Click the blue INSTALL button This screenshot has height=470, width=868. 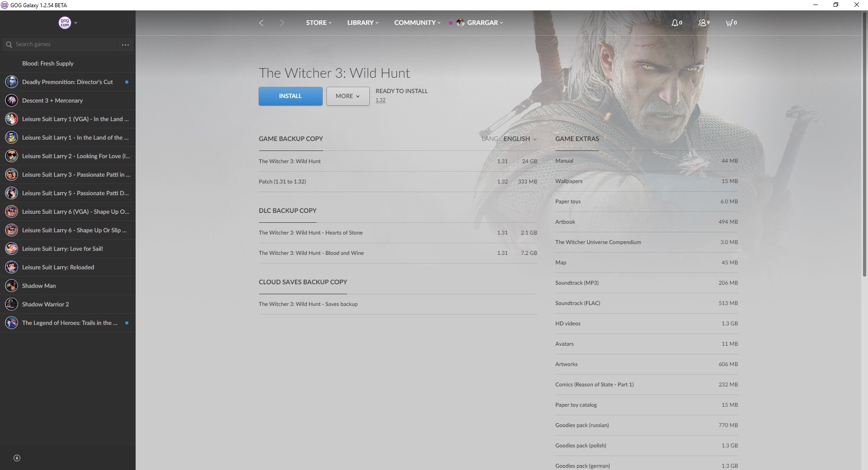click(x=290, y=96)
